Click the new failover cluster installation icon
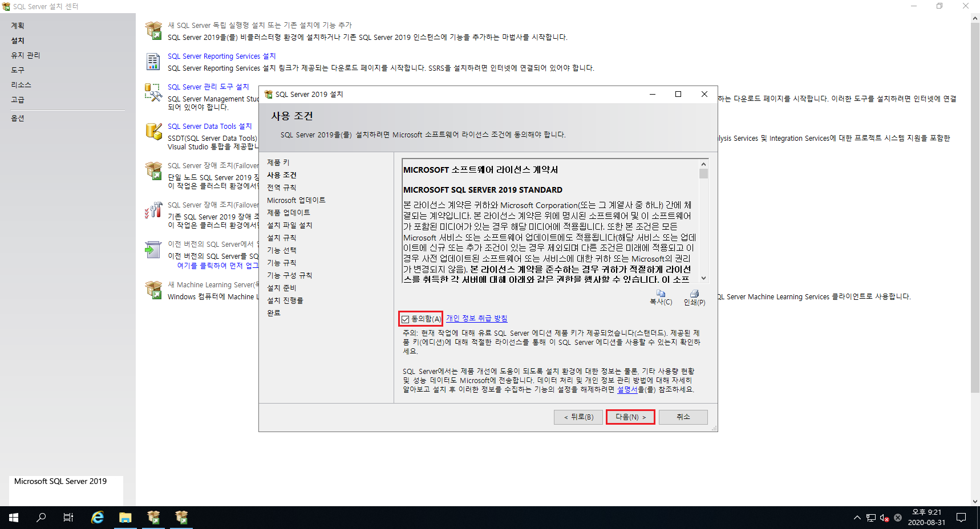The height and width of the screenshot is (529, 980). pyautogui.click(x=153, y=171)
